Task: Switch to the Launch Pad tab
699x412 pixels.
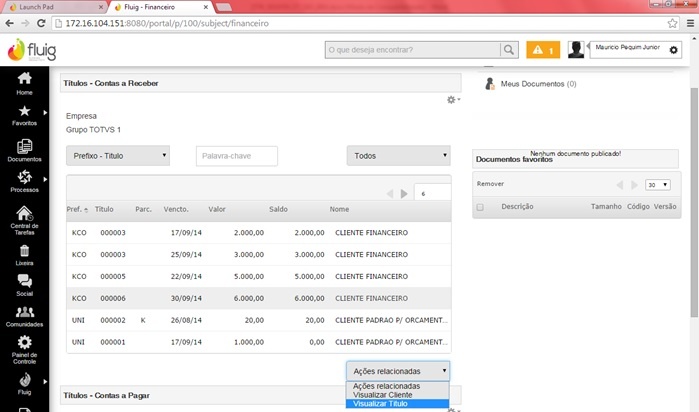Action: [x=56, y=7]
